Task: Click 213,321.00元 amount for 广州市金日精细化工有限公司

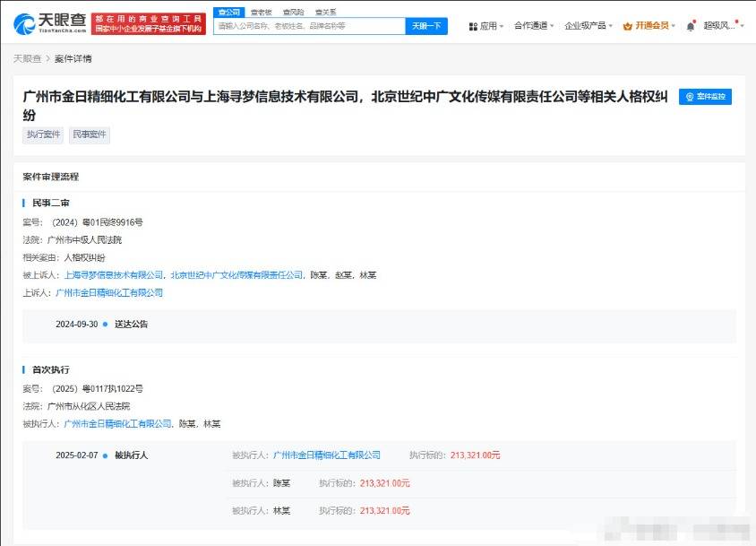Action: coord(476,455)
